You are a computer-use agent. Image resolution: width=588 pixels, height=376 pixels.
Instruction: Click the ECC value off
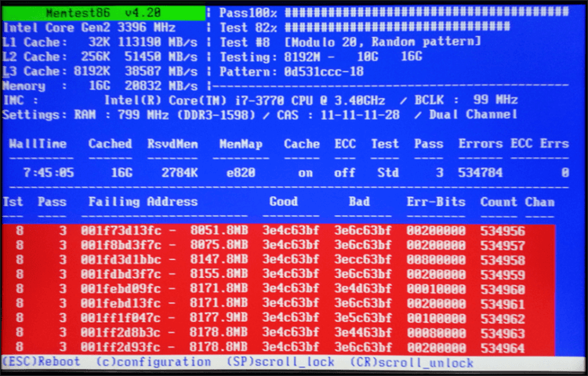click(x=345, y=173)
